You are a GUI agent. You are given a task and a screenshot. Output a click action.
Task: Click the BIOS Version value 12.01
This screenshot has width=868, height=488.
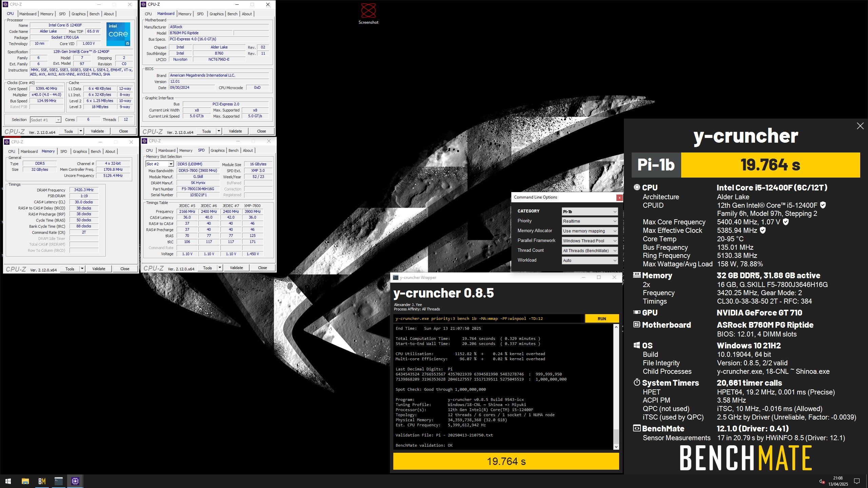219,81
